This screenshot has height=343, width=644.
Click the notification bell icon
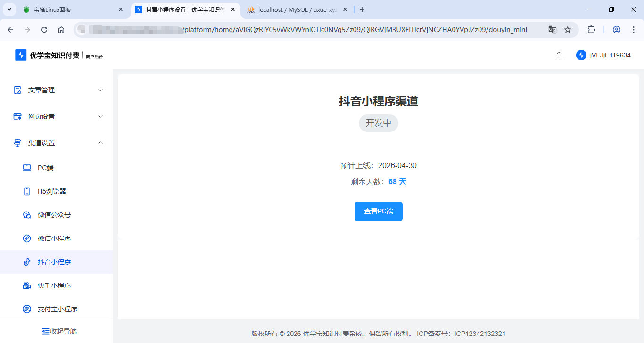559,55
